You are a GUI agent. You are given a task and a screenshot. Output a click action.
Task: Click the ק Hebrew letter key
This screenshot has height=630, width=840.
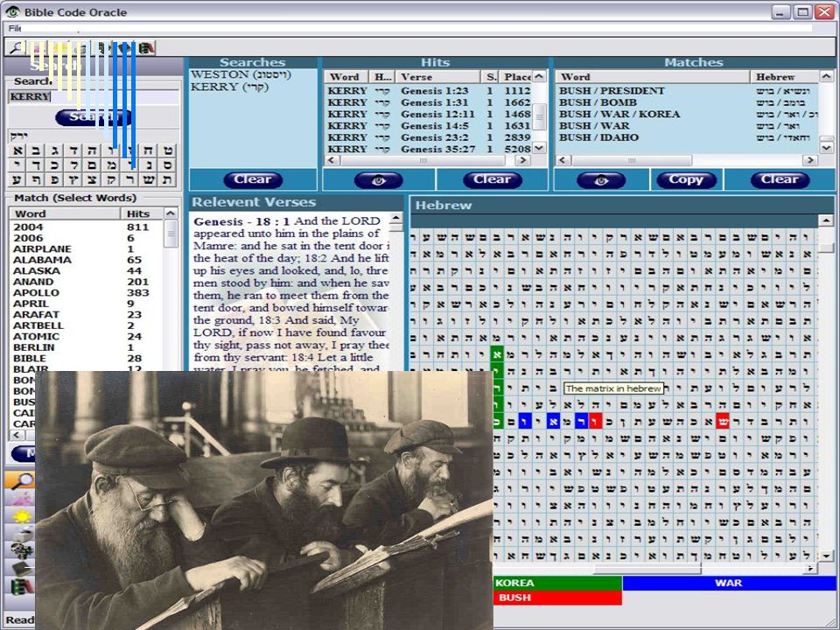[x=111, y=180]
